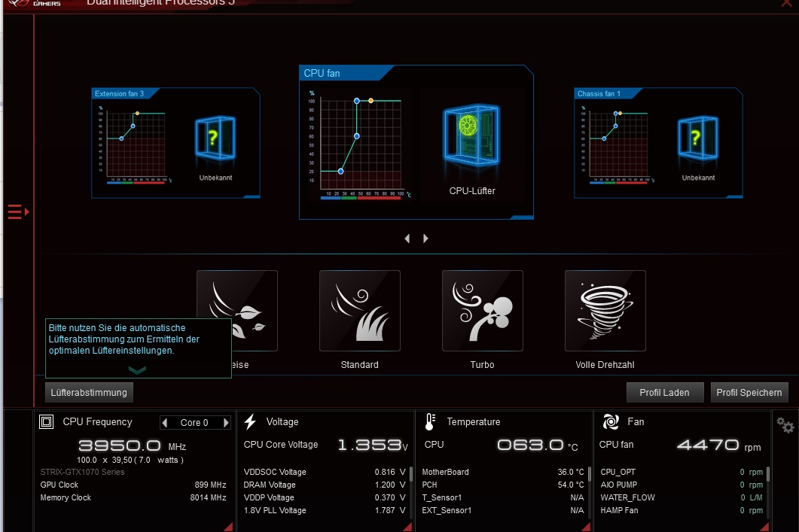Expand the red side menu icon
Screen dimensions: 799x532
[18, 211]
